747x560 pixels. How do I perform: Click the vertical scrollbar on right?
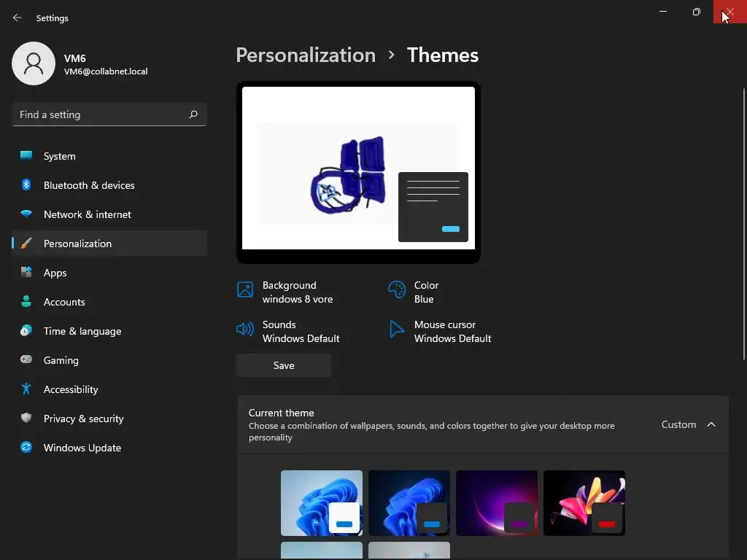[743, 224]
